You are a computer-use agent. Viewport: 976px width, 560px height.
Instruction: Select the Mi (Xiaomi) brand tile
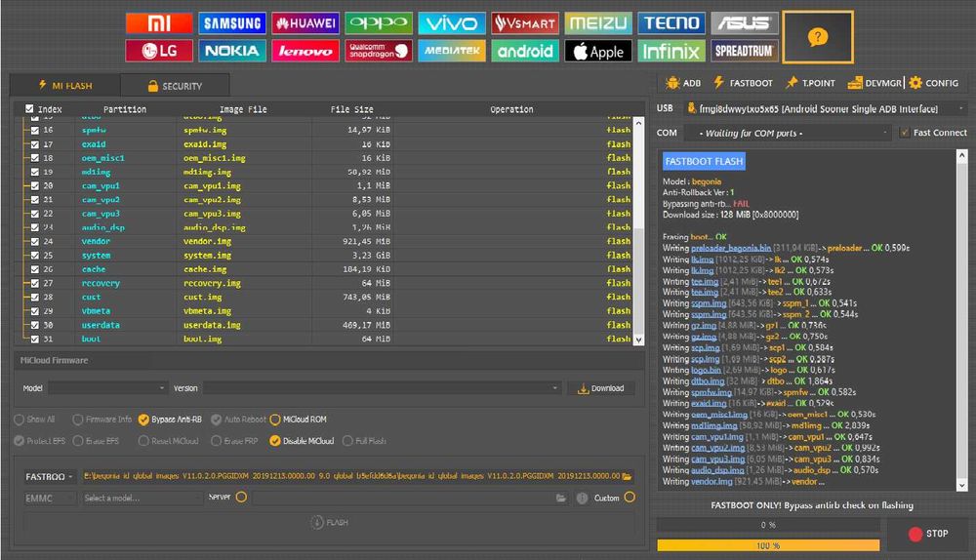click(x=159, y=23)
